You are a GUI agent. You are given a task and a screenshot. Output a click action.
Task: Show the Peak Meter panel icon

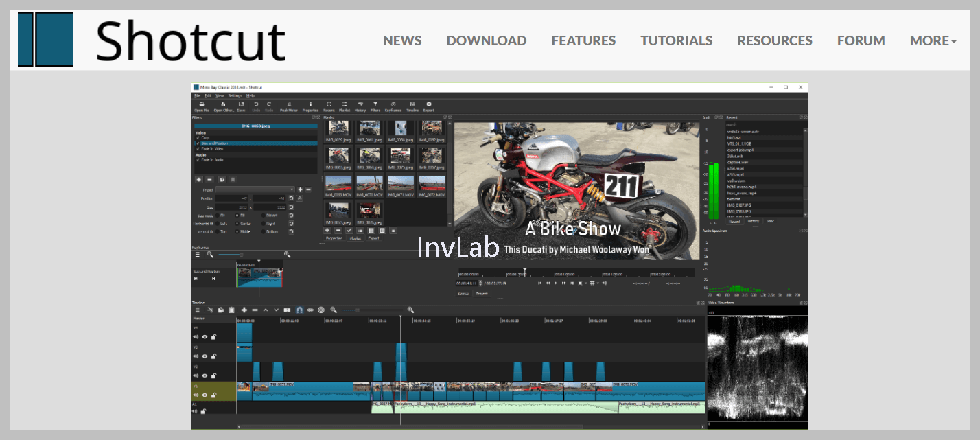point(289,106)
